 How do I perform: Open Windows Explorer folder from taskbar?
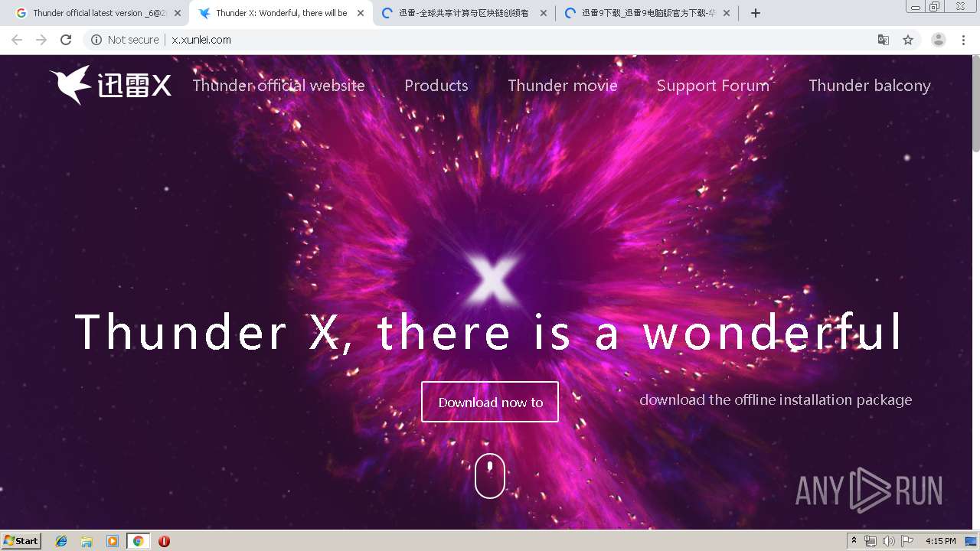pos(87,541)
